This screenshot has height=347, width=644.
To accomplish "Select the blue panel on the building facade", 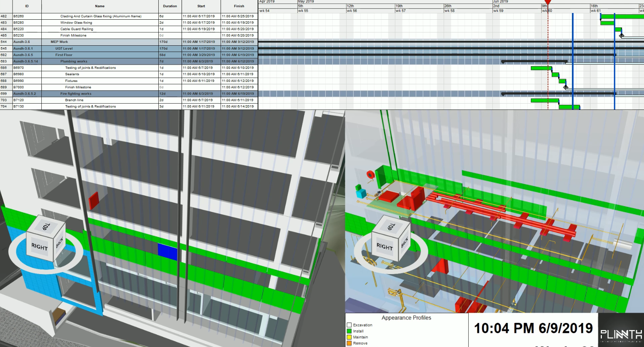I will tap(167, 252).
